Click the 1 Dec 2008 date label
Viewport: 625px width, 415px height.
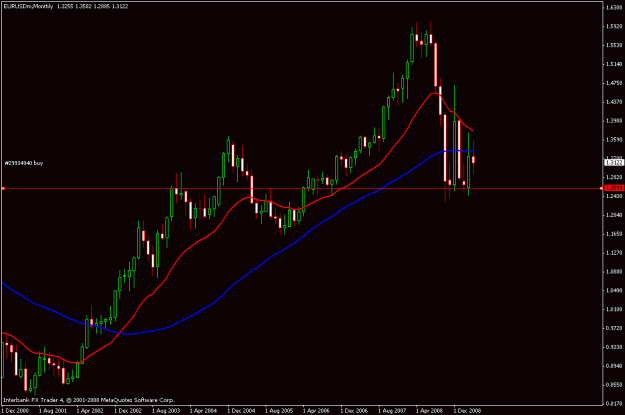pyautogui.click(x=467, y=411)
